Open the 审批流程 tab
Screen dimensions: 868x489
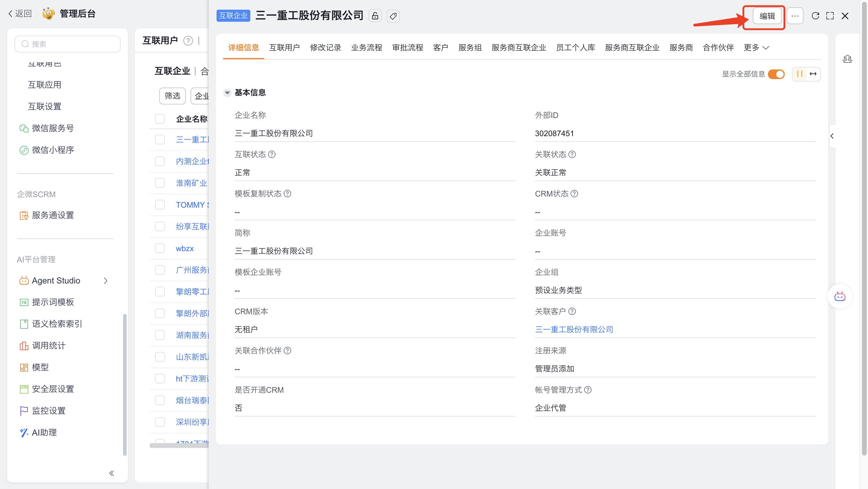click(407, 48)
